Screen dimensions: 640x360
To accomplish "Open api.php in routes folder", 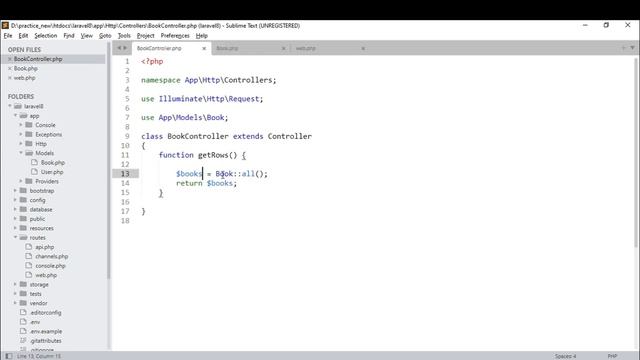I will [x=44, y=247].
